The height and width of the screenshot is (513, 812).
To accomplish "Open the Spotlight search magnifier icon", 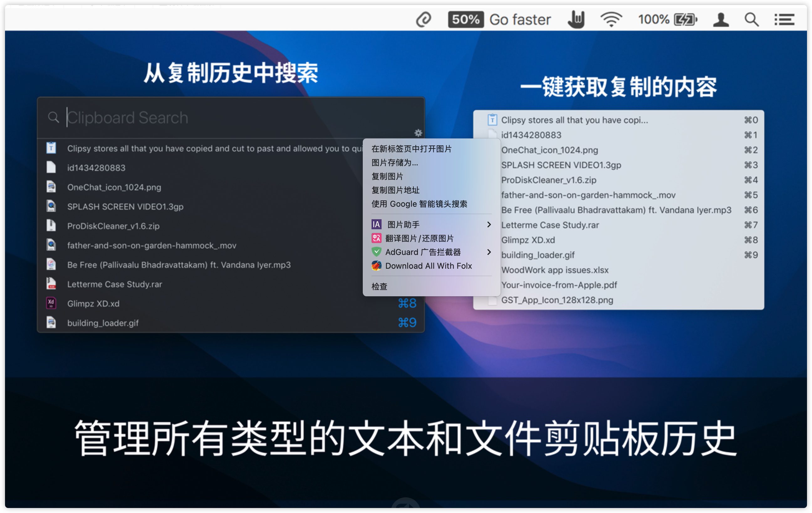I will [751, 19].
